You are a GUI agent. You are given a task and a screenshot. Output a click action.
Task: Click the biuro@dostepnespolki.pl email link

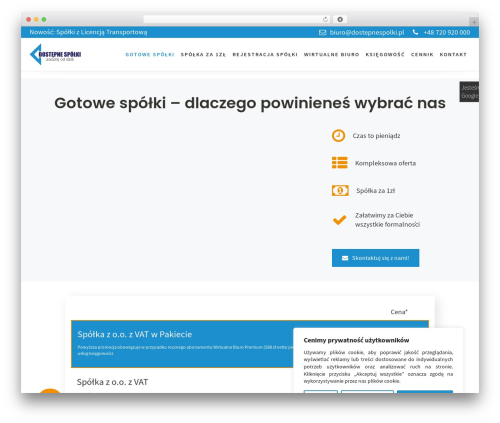pos(367,32)
